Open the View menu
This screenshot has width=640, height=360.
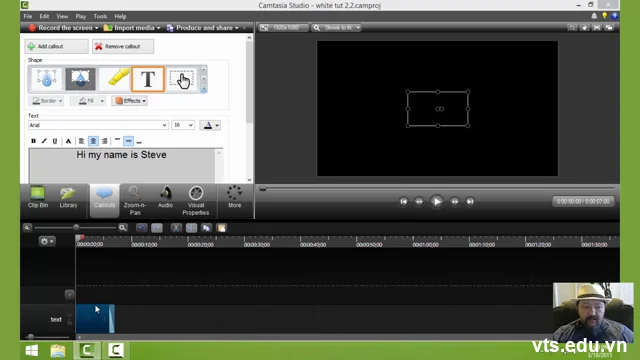(62, 16)
